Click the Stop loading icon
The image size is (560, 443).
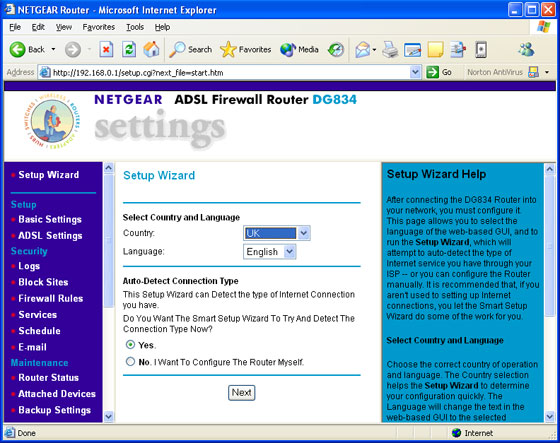tap(106, 49)
